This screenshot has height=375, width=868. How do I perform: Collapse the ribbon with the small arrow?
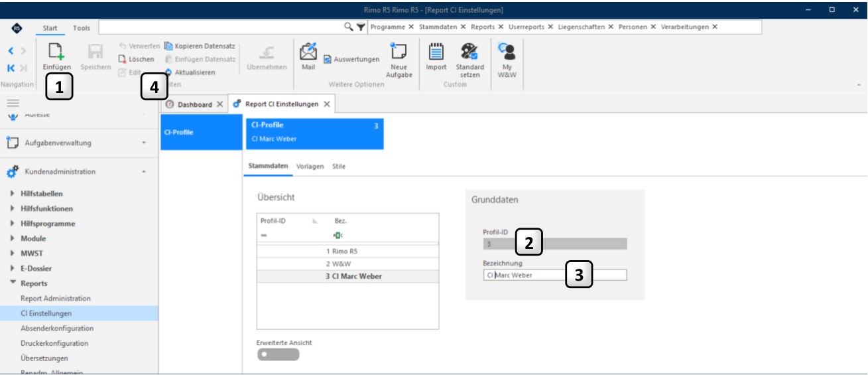[859, 85]
